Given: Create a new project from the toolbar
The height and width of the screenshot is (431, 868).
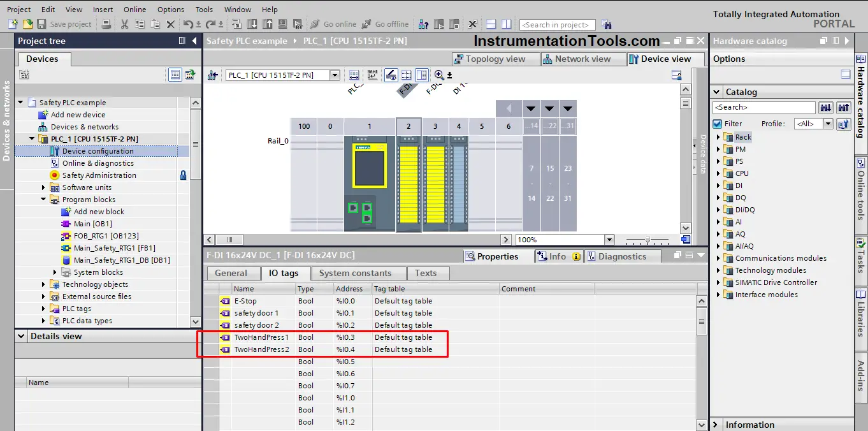Looking at the screenshot, I should point(13,24).
